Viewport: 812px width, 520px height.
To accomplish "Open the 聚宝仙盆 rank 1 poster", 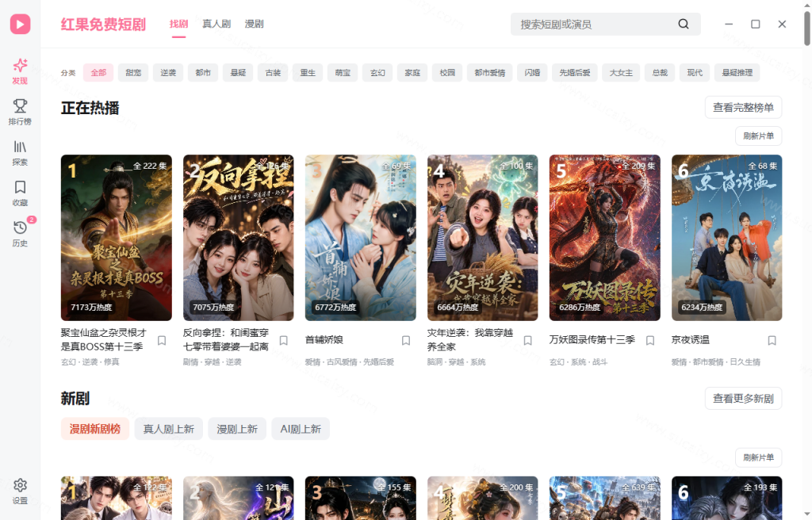I will [x=117, y=238].
